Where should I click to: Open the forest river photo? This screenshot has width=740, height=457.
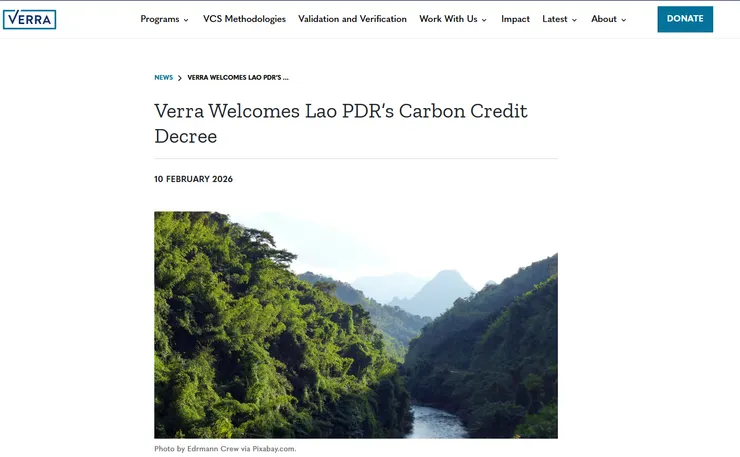pos(356,325)
